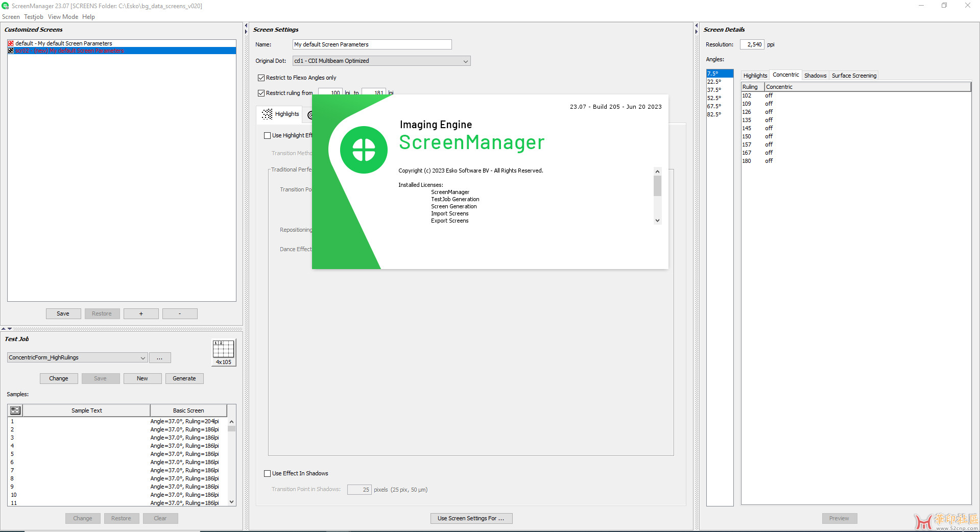The height and width of the screenshot is (532, 980).
Task: Toggle Restrict ruling from checkbox
Action: (261, 93)
